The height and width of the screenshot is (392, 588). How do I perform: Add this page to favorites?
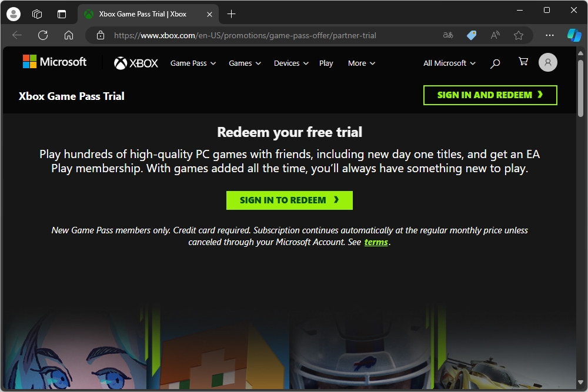click(519, 35)
